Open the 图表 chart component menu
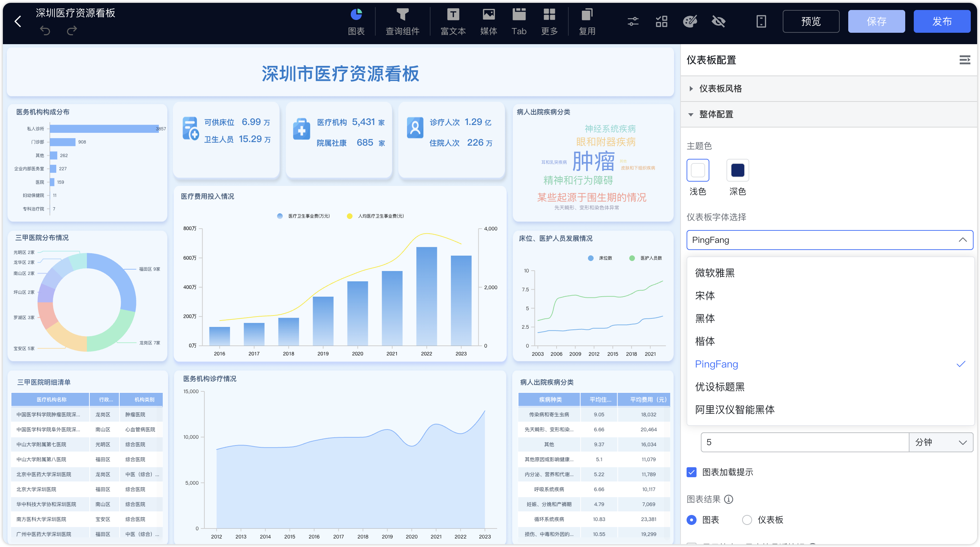Screen dimensions: 980x547 click(356, 22)
